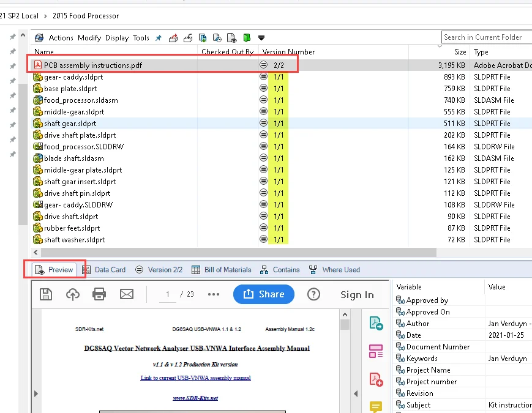
Task: Click the blue Share button
Action: point(263,294)
